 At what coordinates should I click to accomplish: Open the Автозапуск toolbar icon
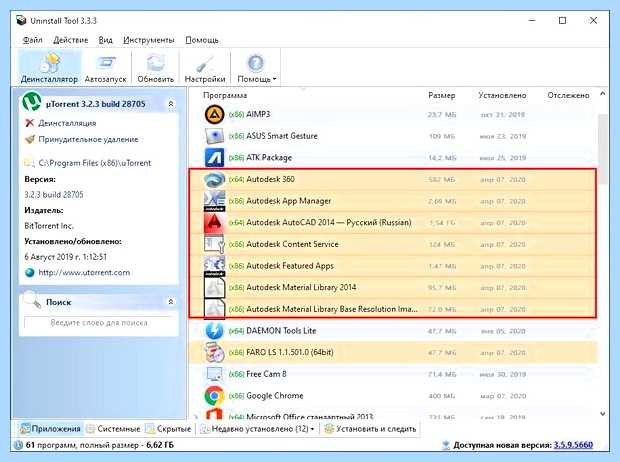(106, 67)
